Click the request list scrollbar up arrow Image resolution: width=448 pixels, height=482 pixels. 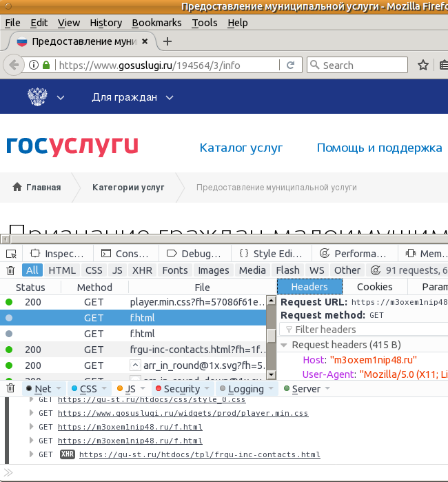click(x=272, y=301)
